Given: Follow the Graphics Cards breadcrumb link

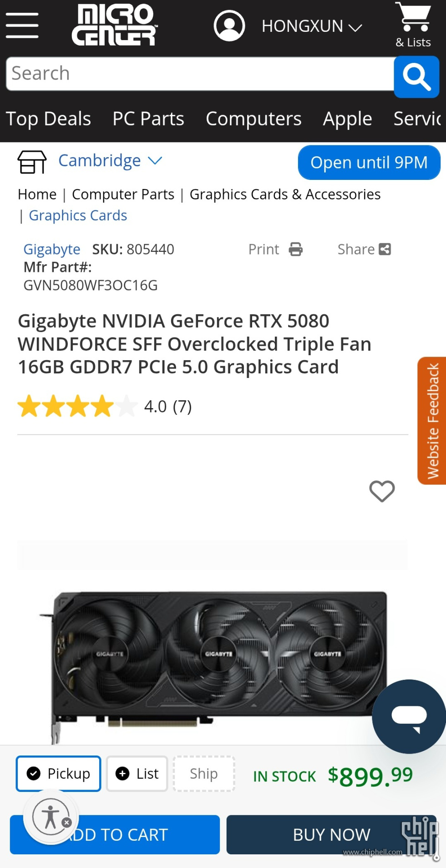Looking at the screenshot, I should 78,215.
